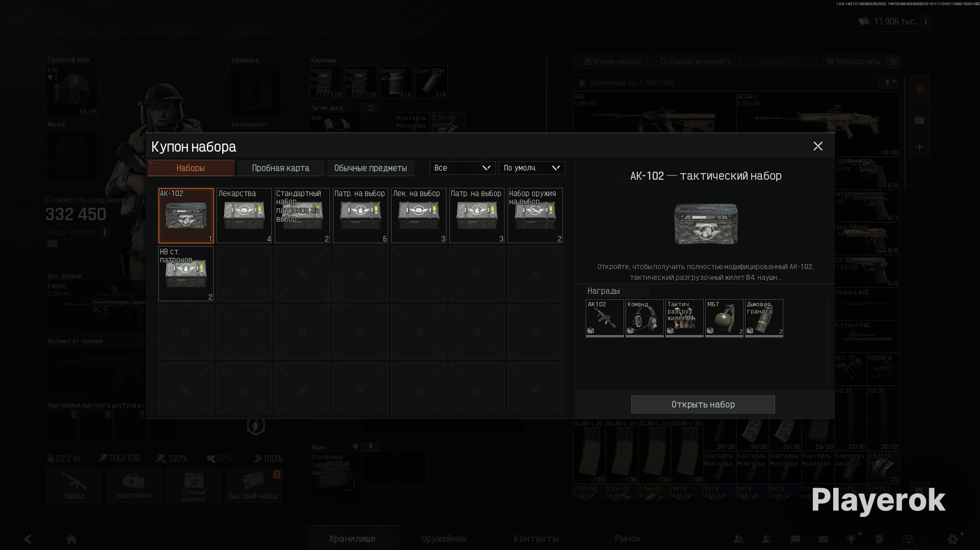Click the F70 helmet slot
This screenshot has height=550, width=980.
tap(72, 91)
